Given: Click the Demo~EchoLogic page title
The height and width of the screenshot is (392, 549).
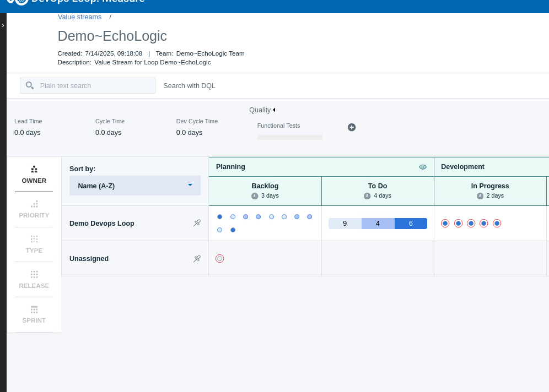Looking at the screenshot, I should tap(112, 36).
